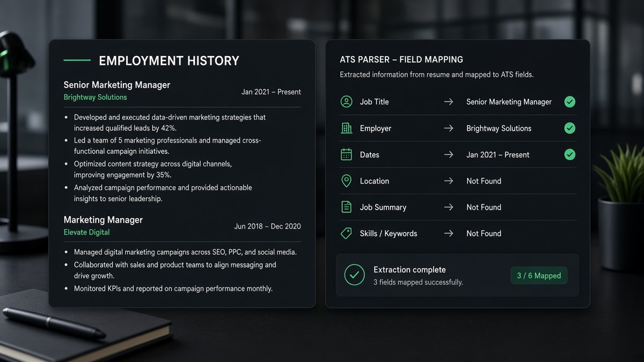Open the Brightway Solutions company link
Viewport: 644px width, 362px height.
pyautogui.click(x=95, y=97)
